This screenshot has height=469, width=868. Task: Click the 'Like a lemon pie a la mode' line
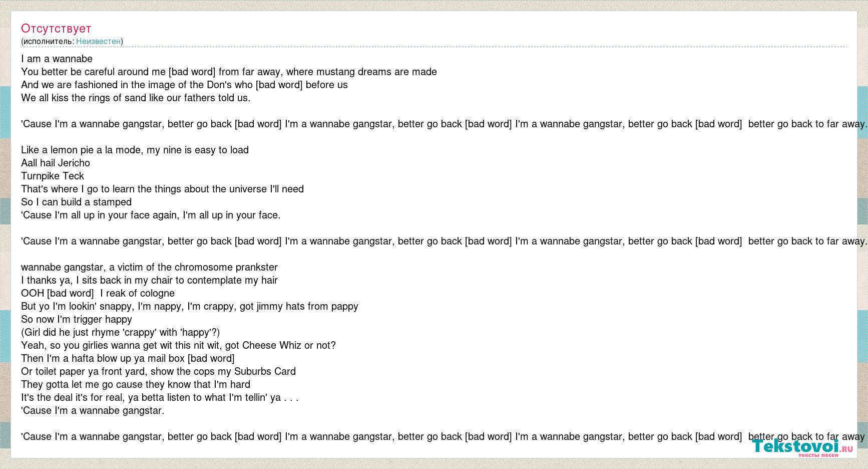135,150
